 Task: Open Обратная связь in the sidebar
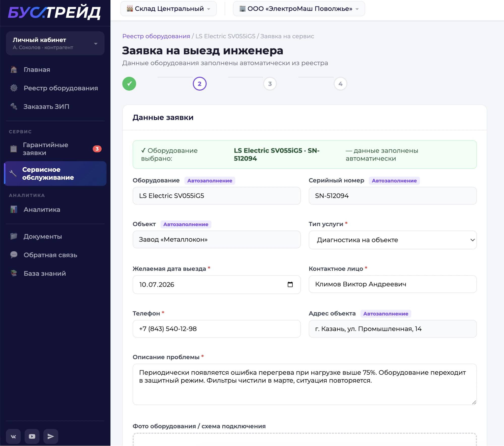coord(55,255)
